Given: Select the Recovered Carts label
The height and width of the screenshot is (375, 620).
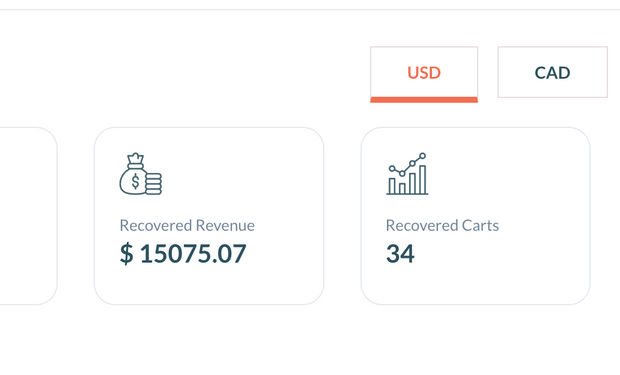Looking at the screenshot, I should (x=442, y=225).
